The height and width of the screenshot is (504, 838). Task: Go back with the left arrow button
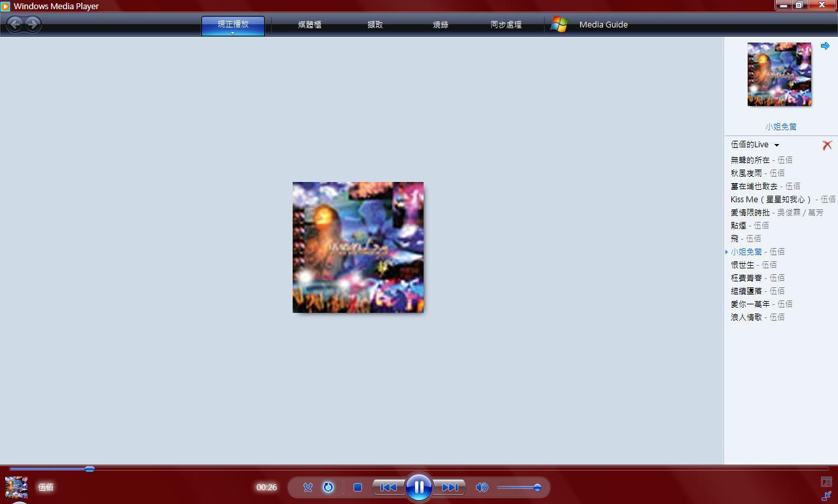pyautogui.click(x=14, y=24)
